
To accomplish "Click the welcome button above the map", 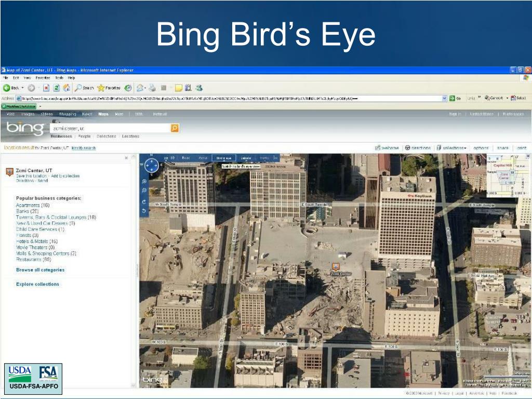I will point(387,148).
